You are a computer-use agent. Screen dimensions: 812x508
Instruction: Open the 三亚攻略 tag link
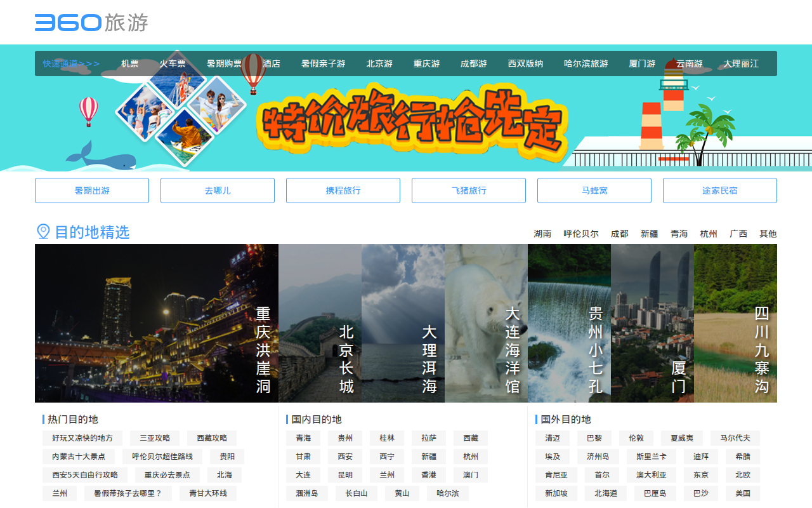pyautogui.click(x=155, y=438)
